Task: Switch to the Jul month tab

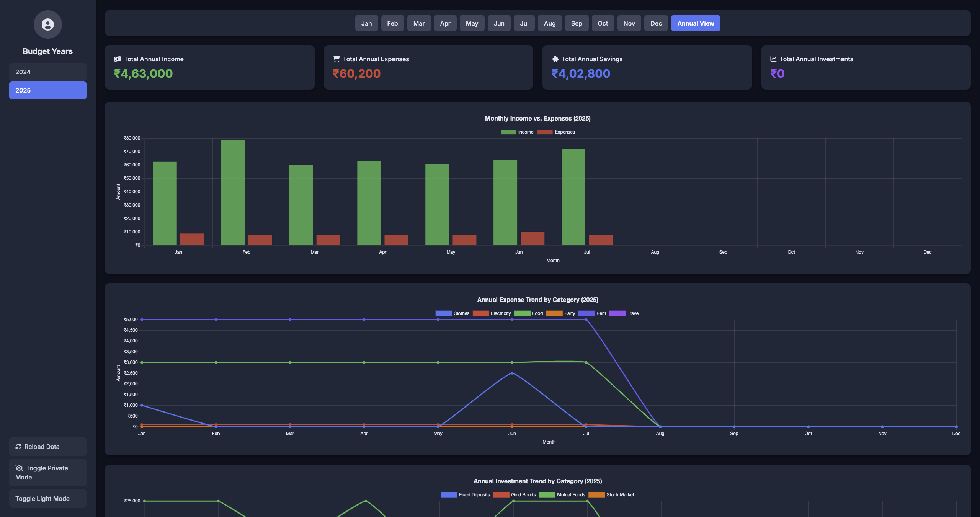Action: [524, 23]
